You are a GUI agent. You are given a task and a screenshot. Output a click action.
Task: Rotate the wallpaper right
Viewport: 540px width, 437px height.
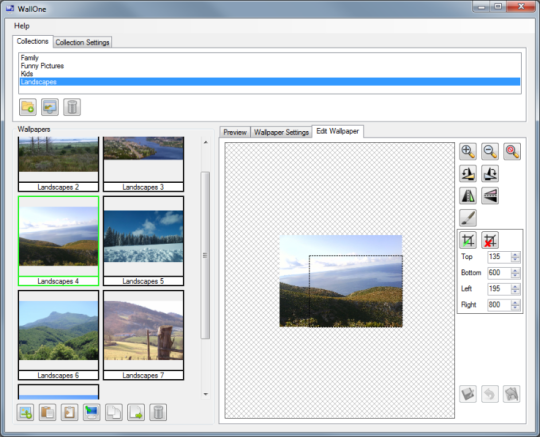490,174
